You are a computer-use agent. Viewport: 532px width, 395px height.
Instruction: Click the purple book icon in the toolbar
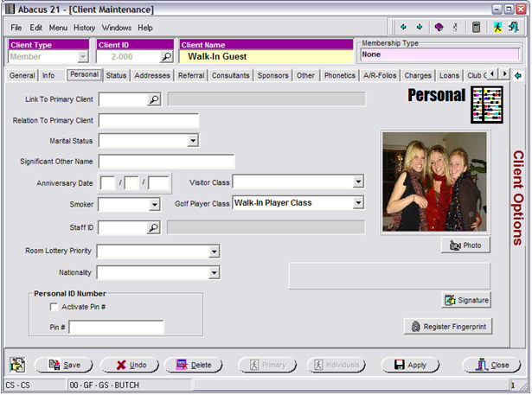[x=439, y=28]
